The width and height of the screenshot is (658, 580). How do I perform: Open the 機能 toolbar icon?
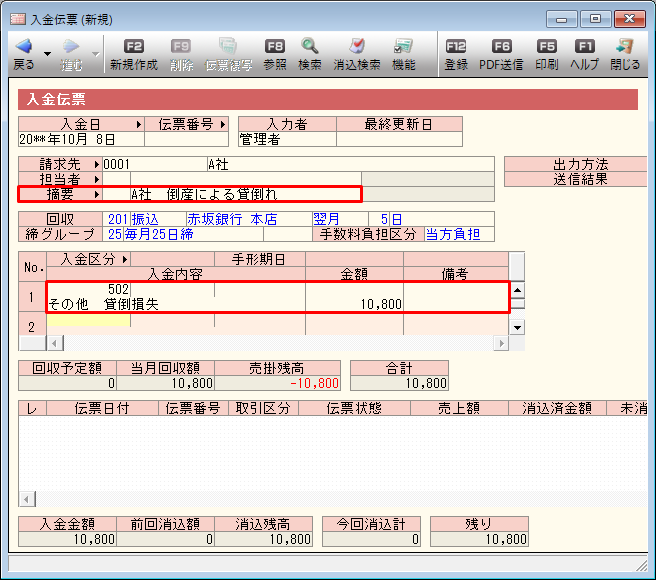click(403, 46)
